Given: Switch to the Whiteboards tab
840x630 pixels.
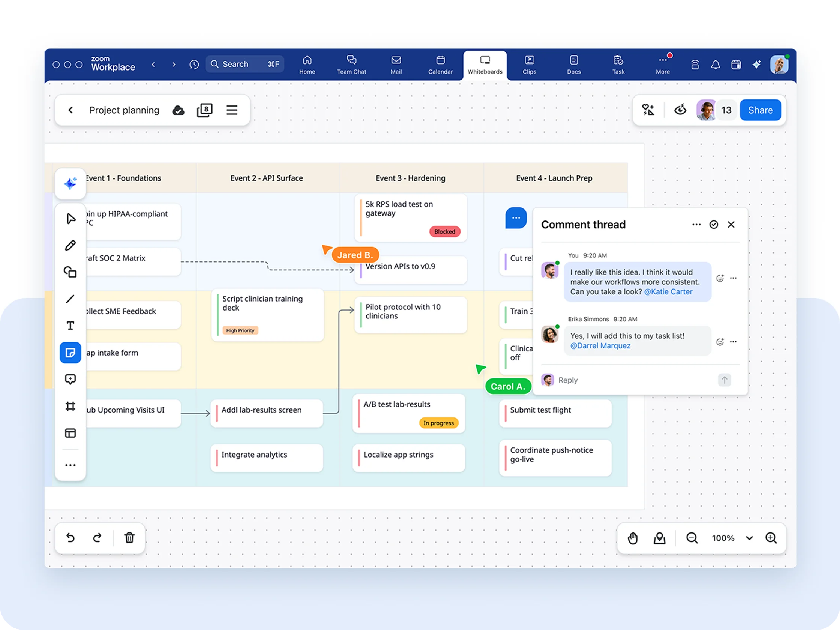Looking at the screenshot, I should click(485, 64).
